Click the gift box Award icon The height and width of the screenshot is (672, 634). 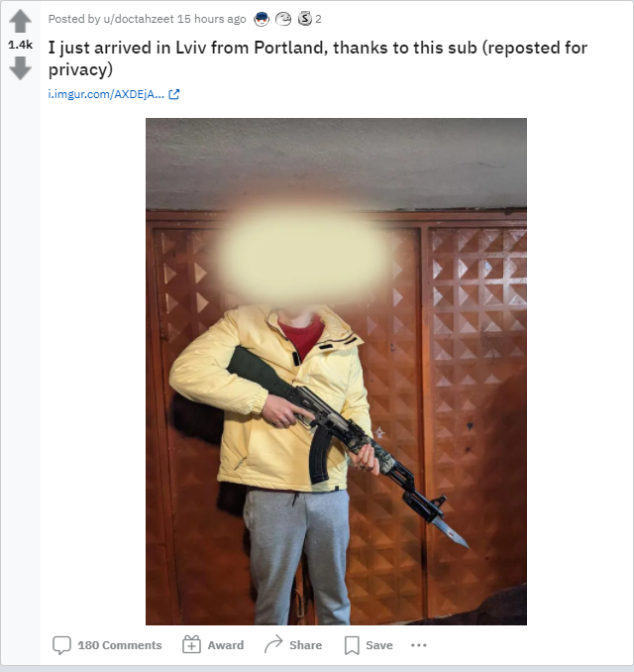tap(191, 644)
